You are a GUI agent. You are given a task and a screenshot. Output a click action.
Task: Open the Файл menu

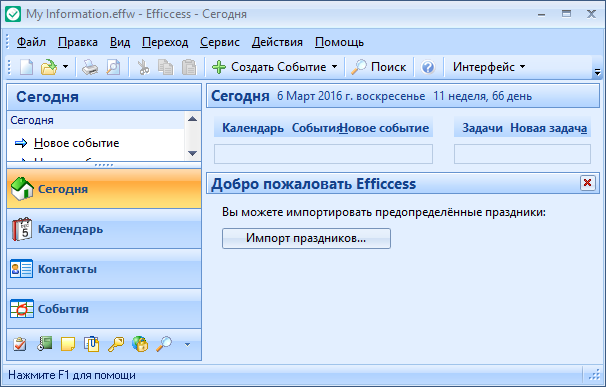[31, 42]
